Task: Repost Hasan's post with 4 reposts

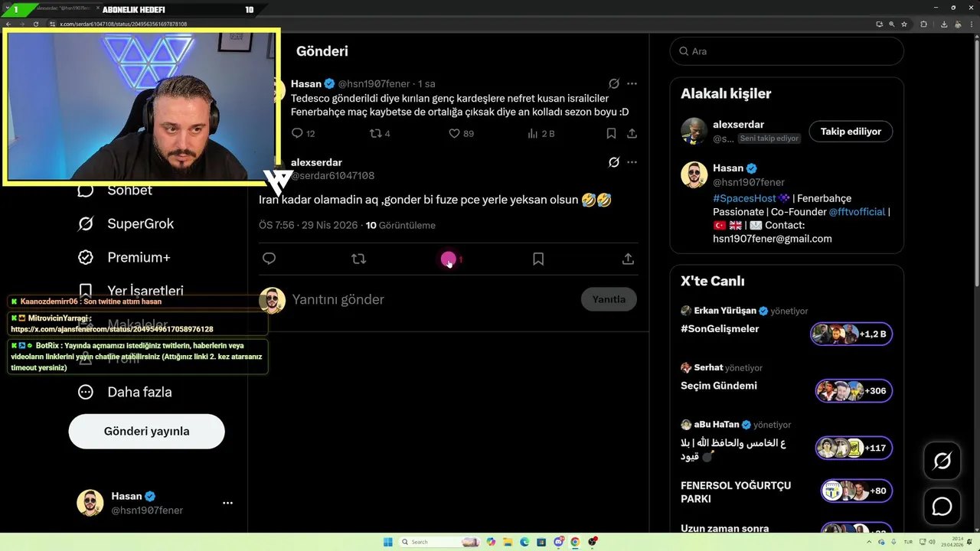Action: pos(376,133)
